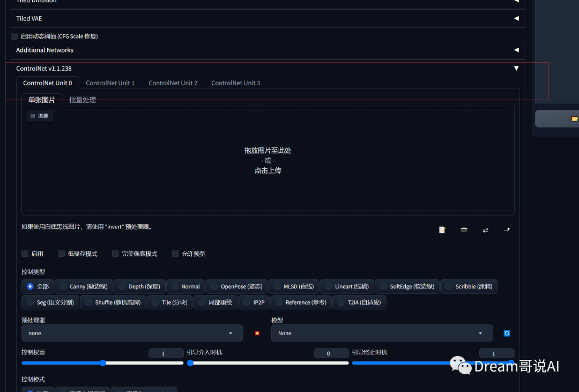579x392 pixels.
Task: Open ControlNet Unit 3 tab
Action: click(x=235, y=83)
